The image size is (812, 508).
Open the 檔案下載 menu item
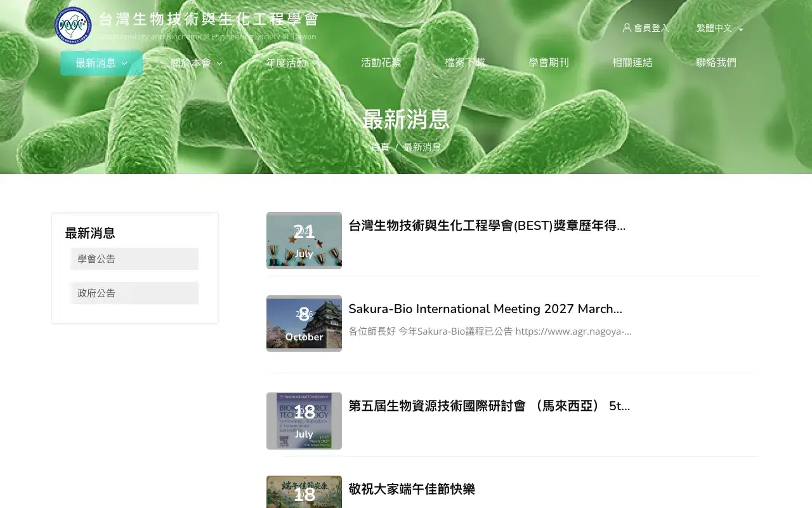(x=465, y=63)
